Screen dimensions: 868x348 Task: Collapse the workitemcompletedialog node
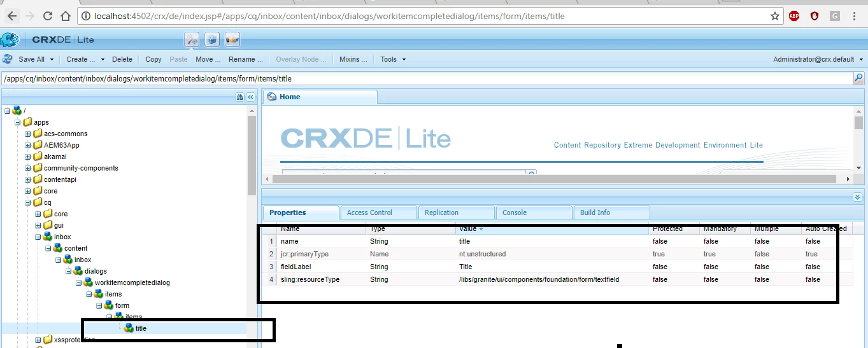pyautogui.click(x=78, y=282)
